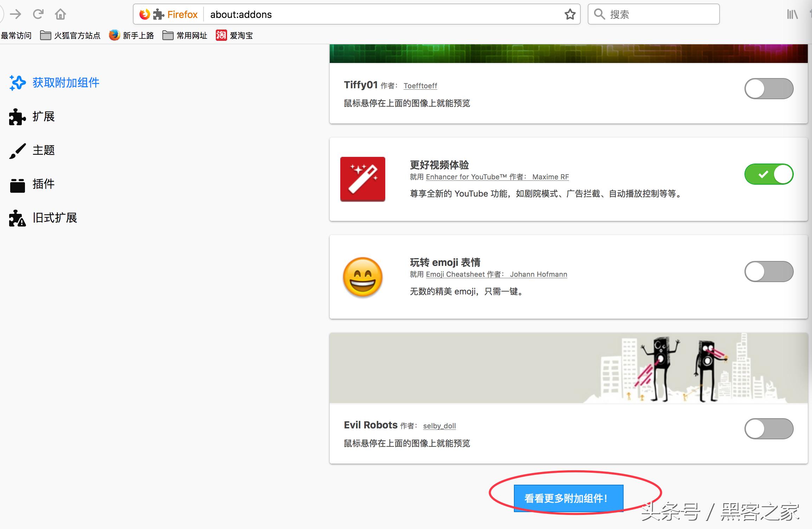
Task: Open the library icon in toolbar
Action: (x=792, y=14)
